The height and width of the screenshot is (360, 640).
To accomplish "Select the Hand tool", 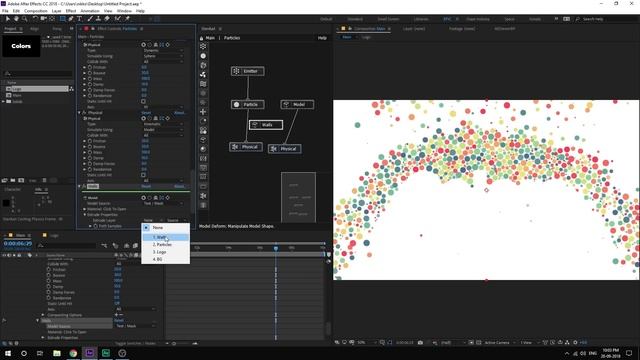I will click(x=16, y=19).
